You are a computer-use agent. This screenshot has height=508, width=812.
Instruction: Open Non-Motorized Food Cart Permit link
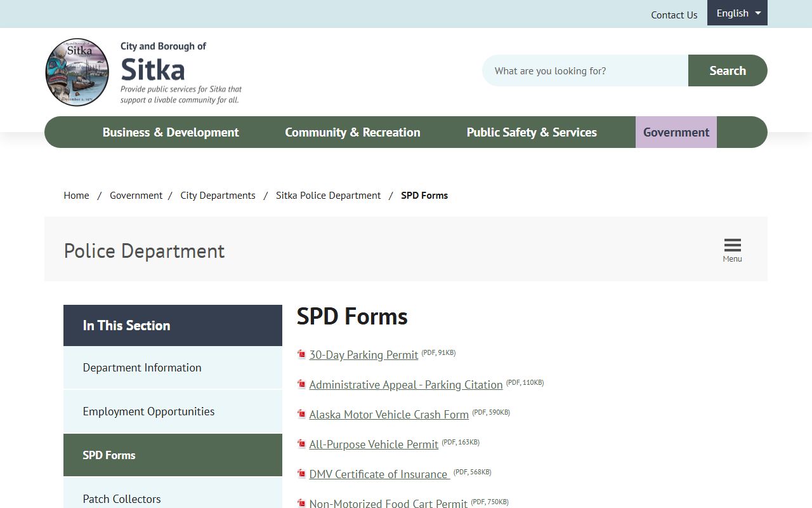[388, 503]
